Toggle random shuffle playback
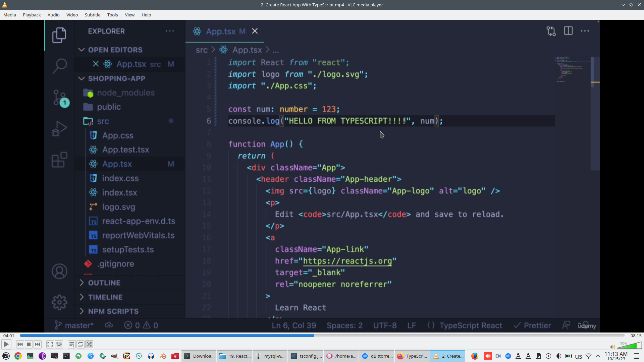 click(89, 344)
